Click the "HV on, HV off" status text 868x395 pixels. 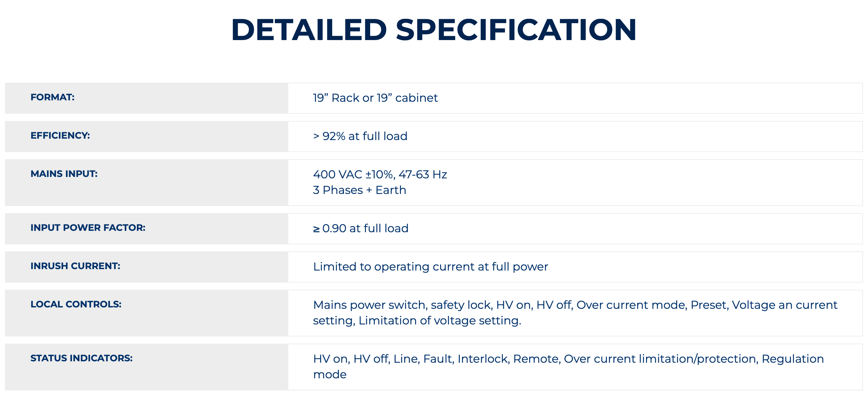(x=351, y=359)
